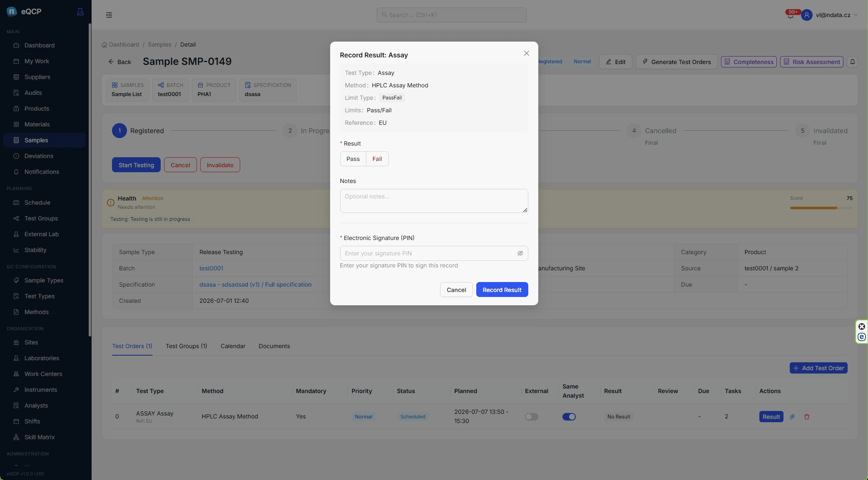Collapse sidebar with the menu fold icon

click(x=109, y=15)
